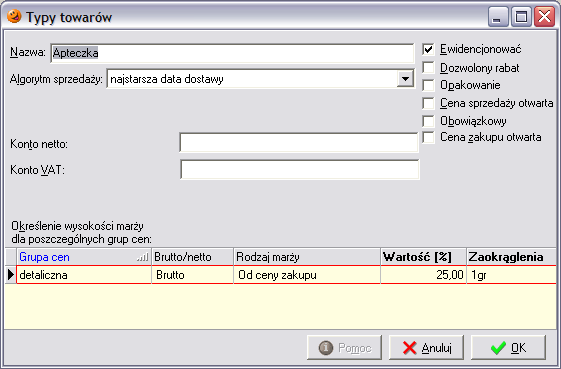The width and height of the screenshot is (561, 369).
Task: Click the Brutto/netto column header
Action: tap(192, 257)
